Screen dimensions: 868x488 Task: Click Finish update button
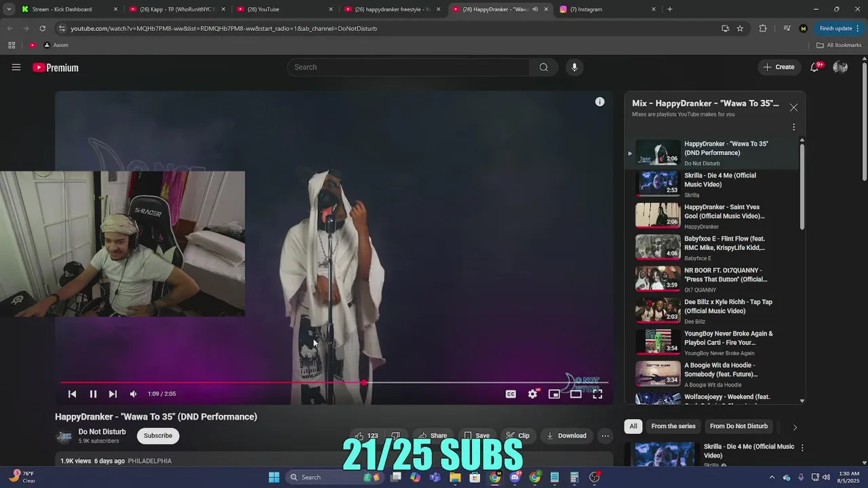click(835, 28)
